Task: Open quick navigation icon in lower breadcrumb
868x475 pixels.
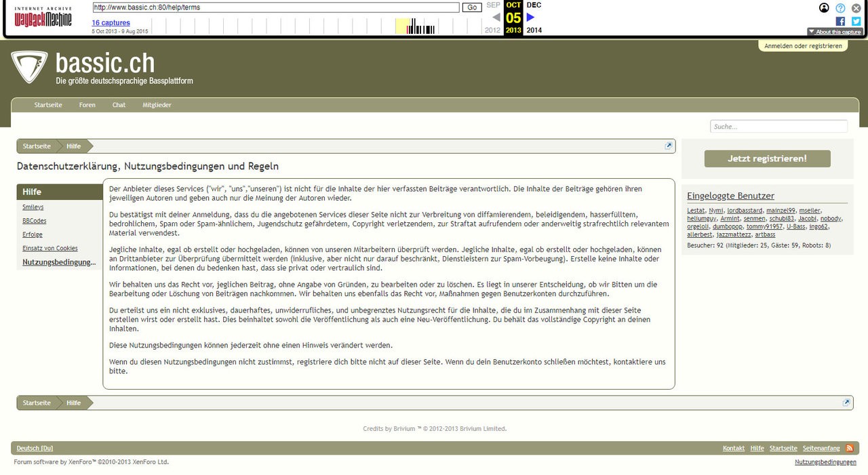Action: (846, 402)
